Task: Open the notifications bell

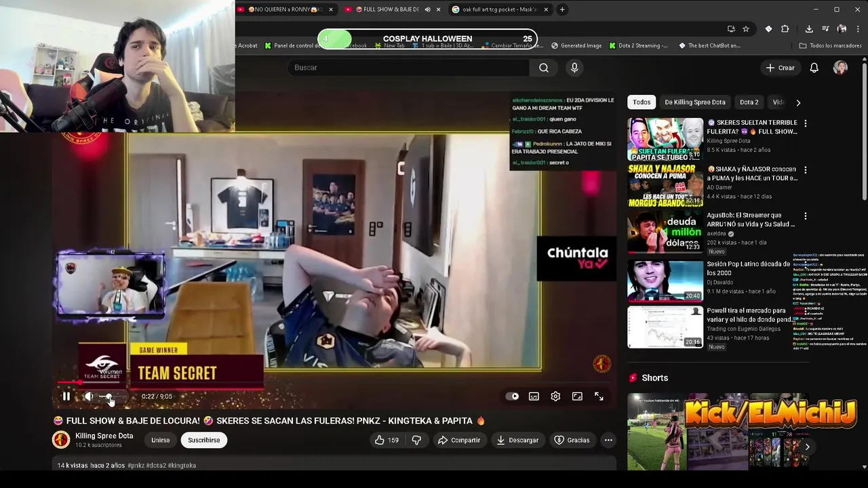Action: [814, 68]
